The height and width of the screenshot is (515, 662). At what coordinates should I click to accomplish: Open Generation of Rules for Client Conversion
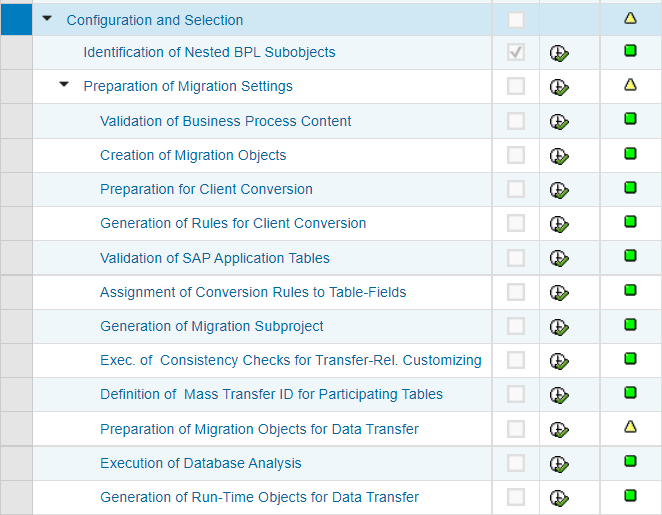click(x=233, y=223)
